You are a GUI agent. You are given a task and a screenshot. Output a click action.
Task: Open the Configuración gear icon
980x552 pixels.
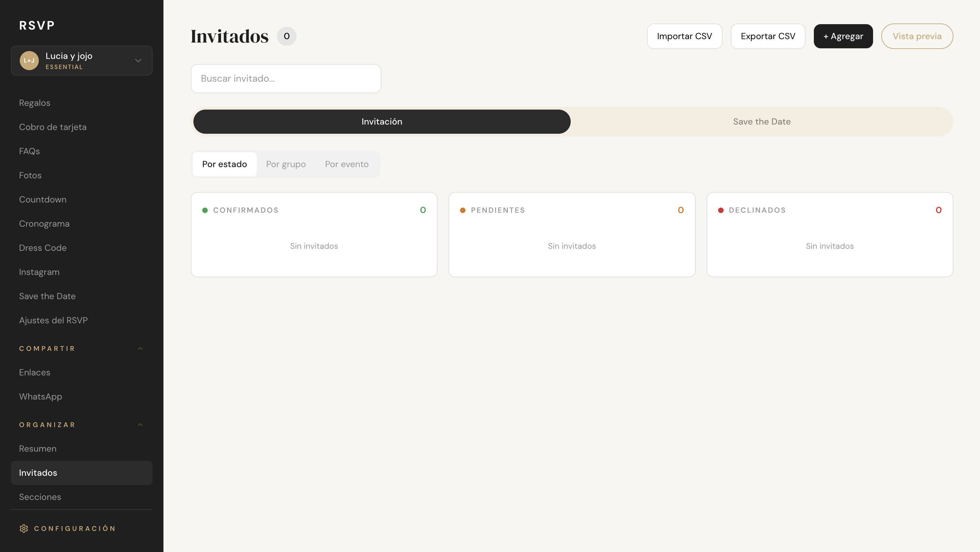pyautogui.click(x=24, y=529)
